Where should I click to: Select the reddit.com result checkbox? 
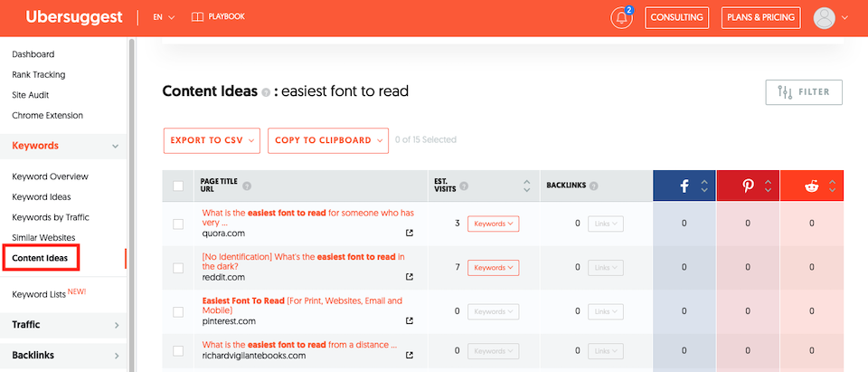(x=178, y=267)
